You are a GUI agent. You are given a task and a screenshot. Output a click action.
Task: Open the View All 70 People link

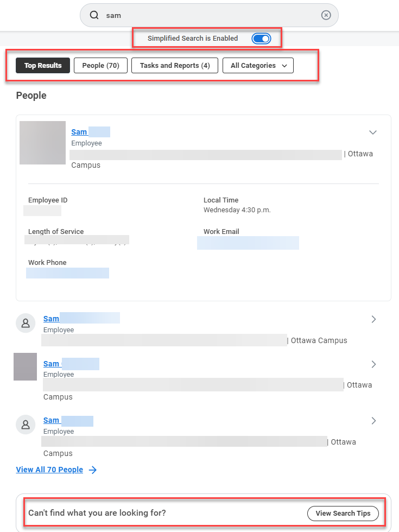49,470
